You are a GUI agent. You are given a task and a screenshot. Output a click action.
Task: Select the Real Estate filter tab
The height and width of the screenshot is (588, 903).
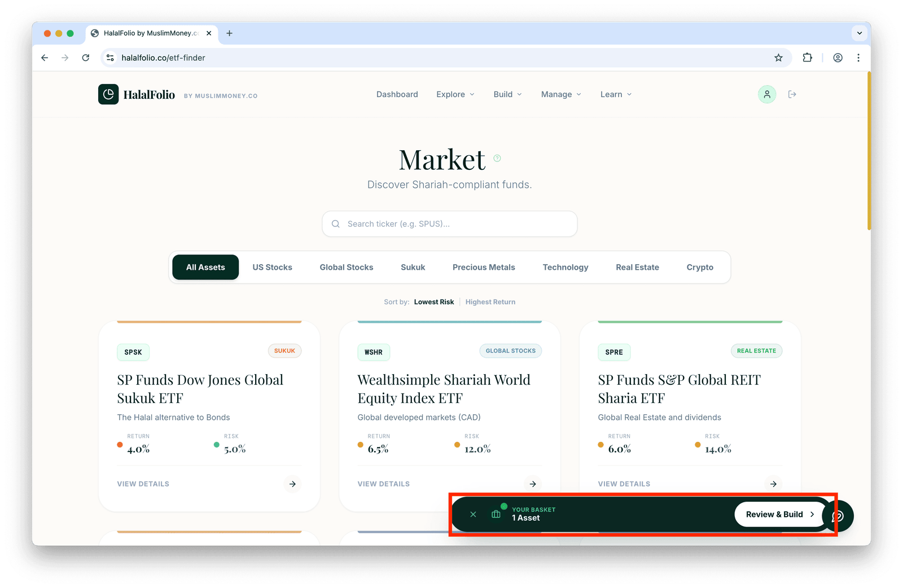[638, 267]
